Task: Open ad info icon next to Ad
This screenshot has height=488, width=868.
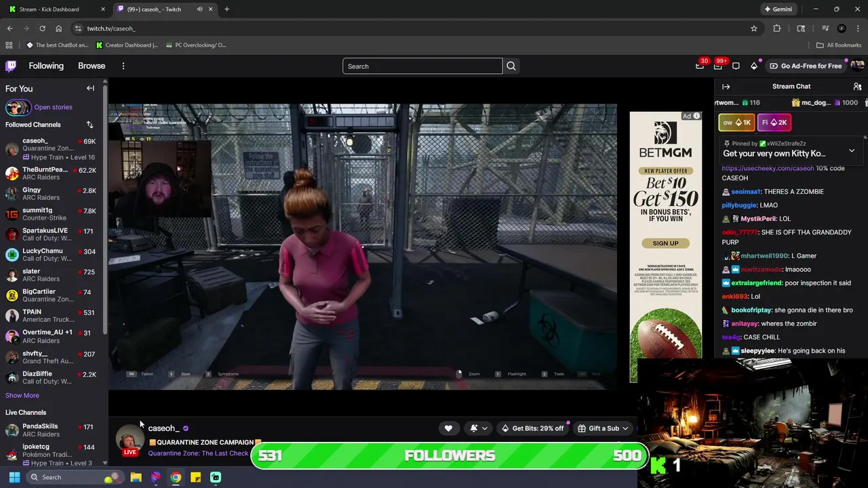Action: [x=696, y=116]
